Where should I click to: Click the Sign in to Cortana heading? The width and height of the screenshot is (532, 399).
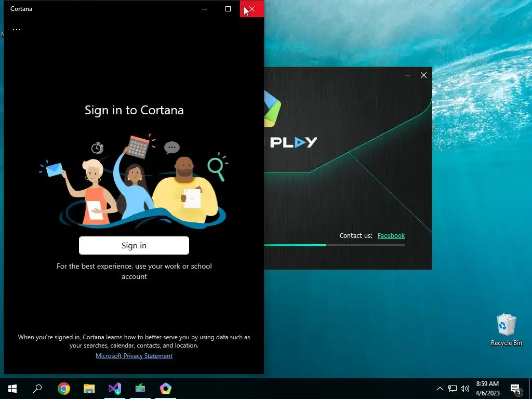point(134,110)
